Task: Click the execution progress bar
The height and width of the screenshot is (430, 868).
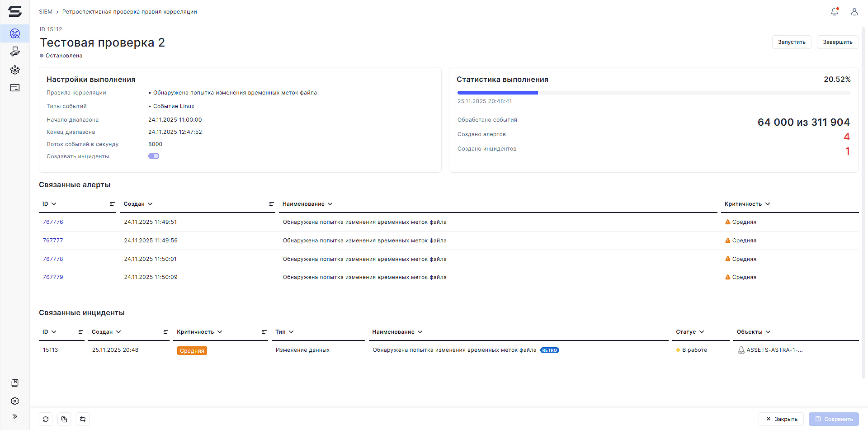Action: point(653,93)
